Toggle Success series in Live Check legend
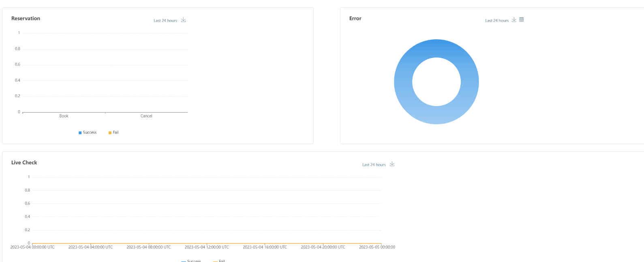This screenshot has height=262, width=644. [191, 261]
